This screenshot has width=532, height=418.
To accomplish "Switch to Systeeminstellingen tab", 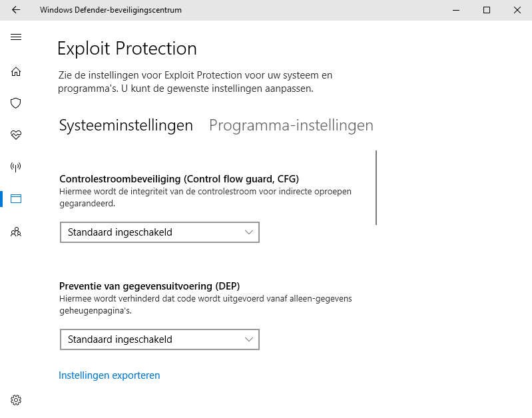I will (126, 125).
